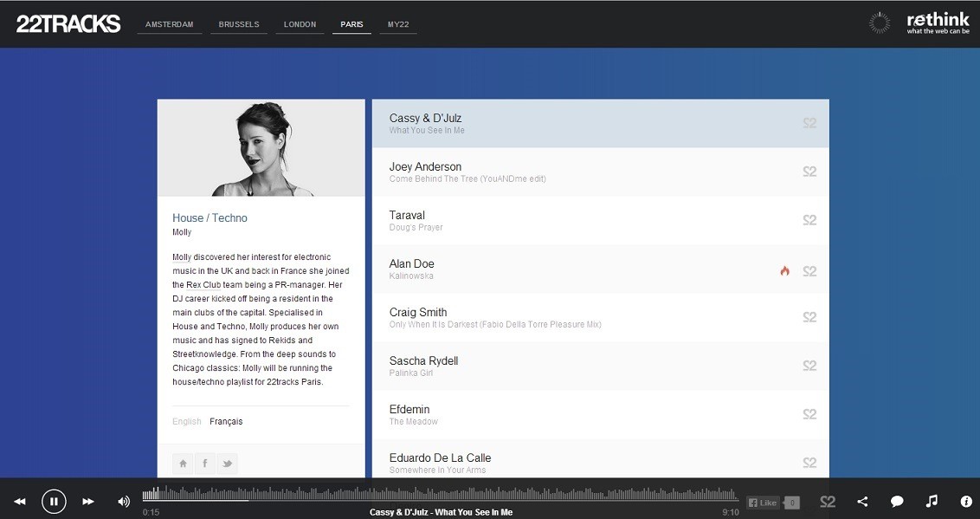Click the Twitter icon under the bio
The width and height of the screenshot is (980, 519).
pos(227,464)
